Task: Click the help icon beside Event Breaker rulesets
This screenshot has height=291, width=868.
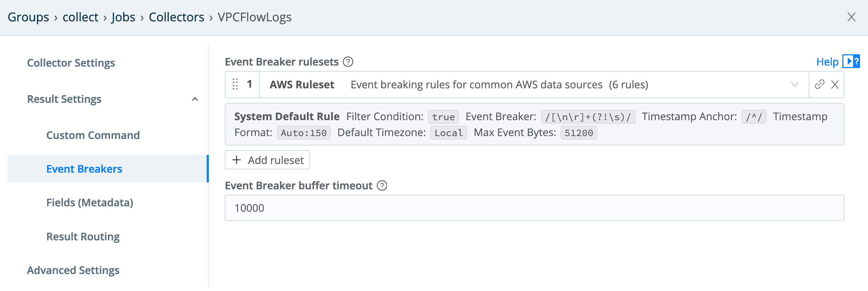Action: (x=348, y=62)
